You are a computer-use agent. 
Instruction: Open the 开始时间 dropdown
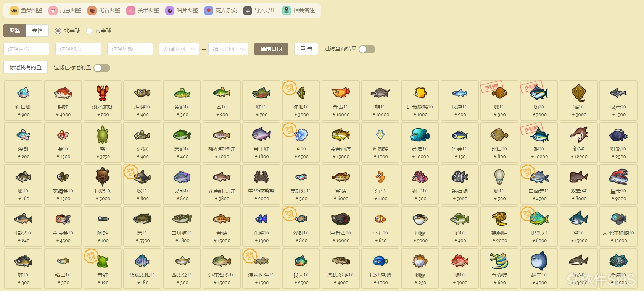point(179,49)
